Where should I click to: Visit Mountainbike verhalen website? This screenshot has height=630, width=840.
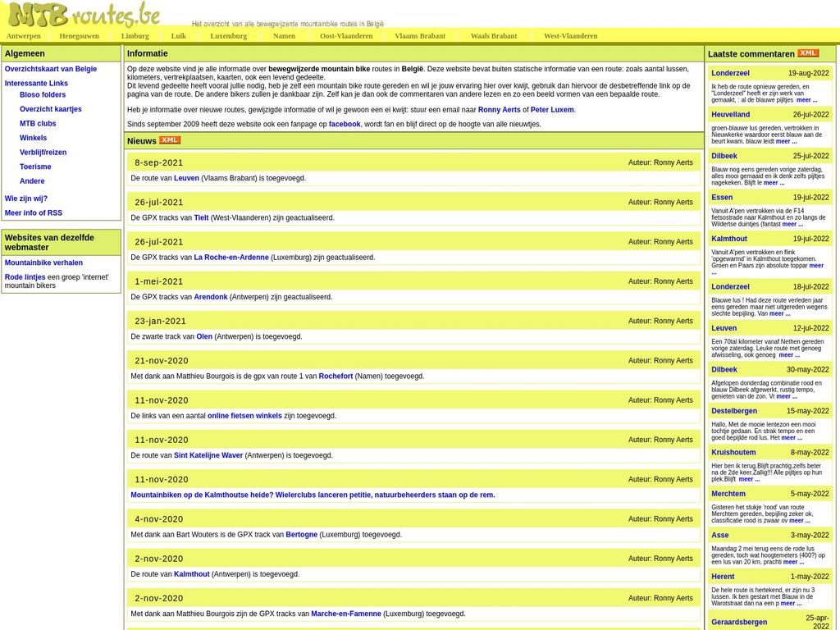pyautogui.click(x=44, y=262)
